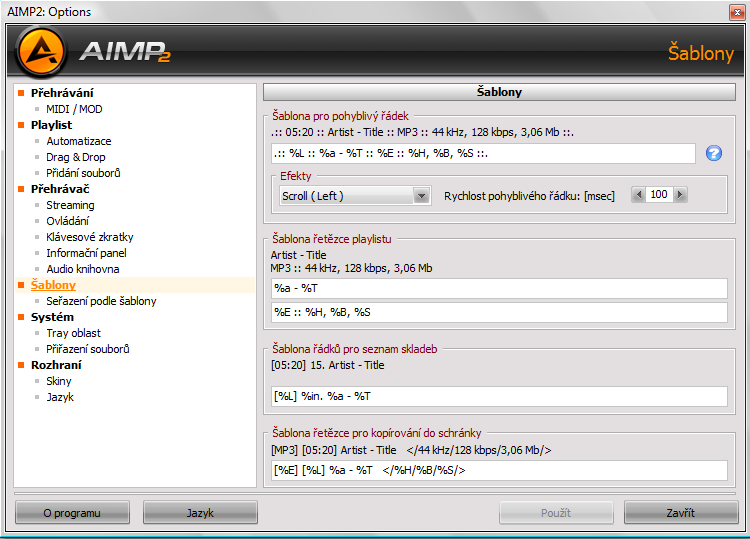Select the highlighted Šablony tree item
Screen dimensions: 750x539
(x=54, y=285)
